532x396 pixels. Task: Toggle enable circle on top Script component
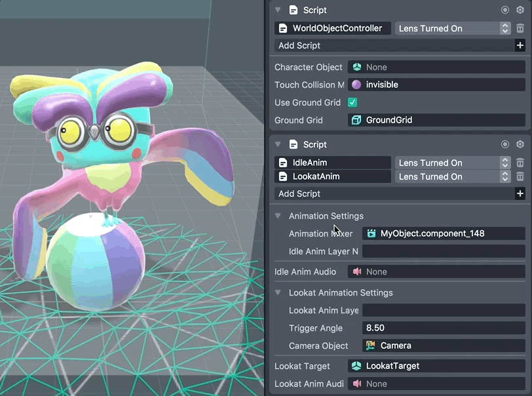[x=505, y=10]
